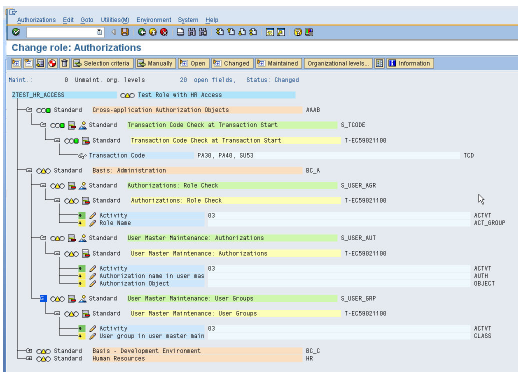Click the user icon on S_USER_AGR row

pos(83,186)
